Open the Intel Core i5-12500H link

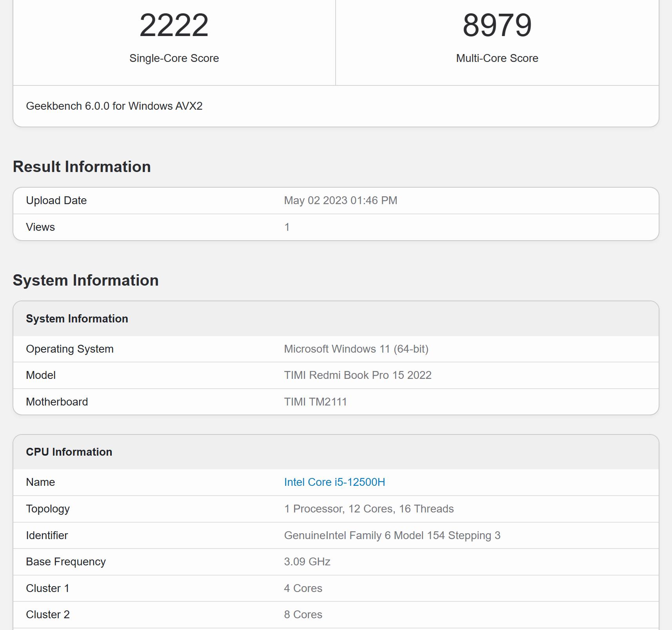(x=334, y=482)
